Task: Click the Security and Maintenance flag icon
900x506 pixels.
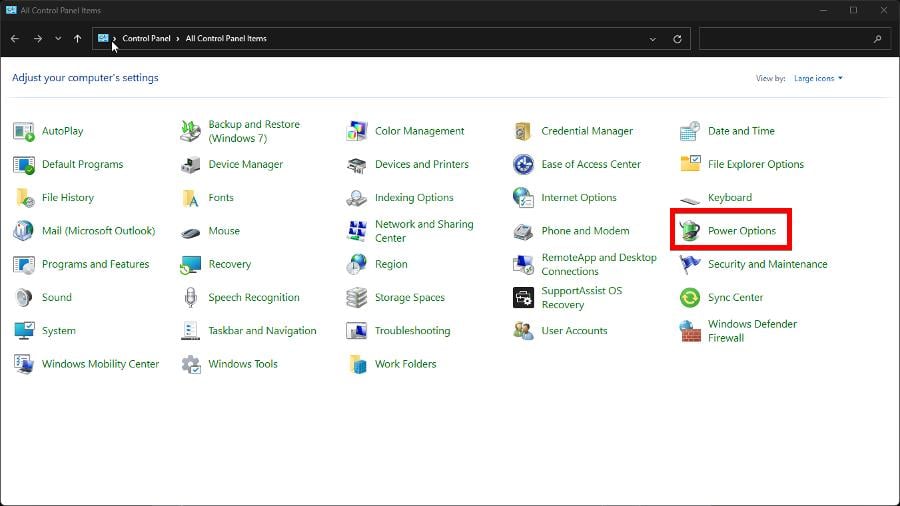Action: point(690,264)
